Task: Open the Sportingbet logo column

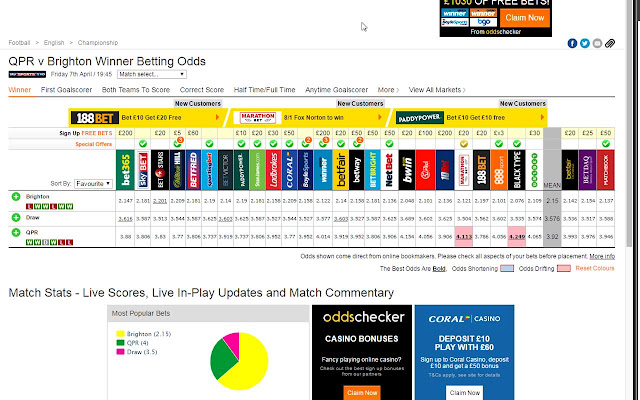Action: [209, 170]
